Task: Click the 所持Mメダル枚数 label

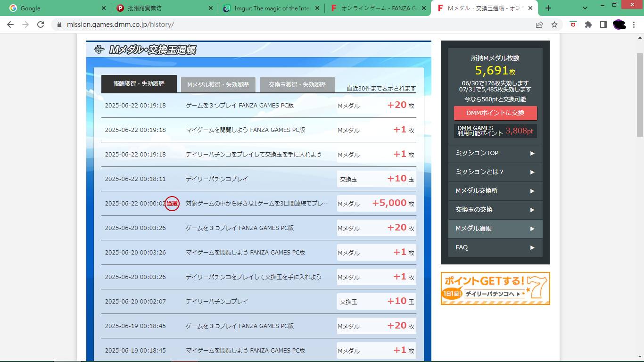Action: (x=495, y=58)
